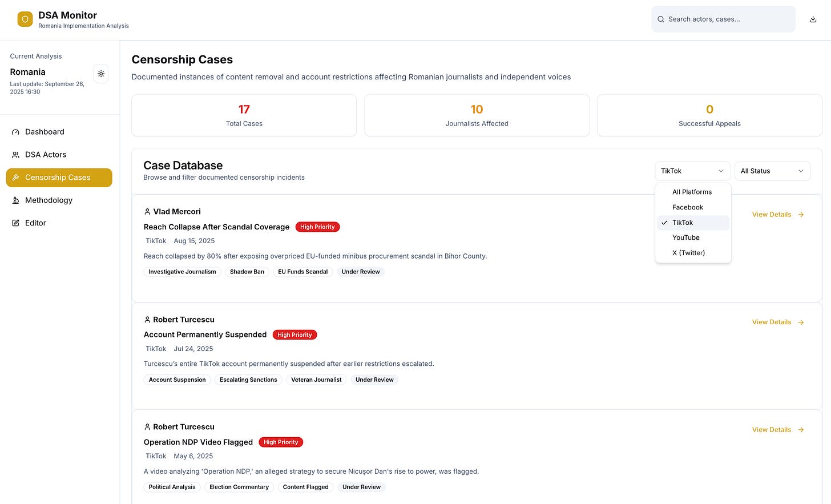Click the checkmark next to TikTok option
The height and width of the screenshot is (504, 831).
664,223
